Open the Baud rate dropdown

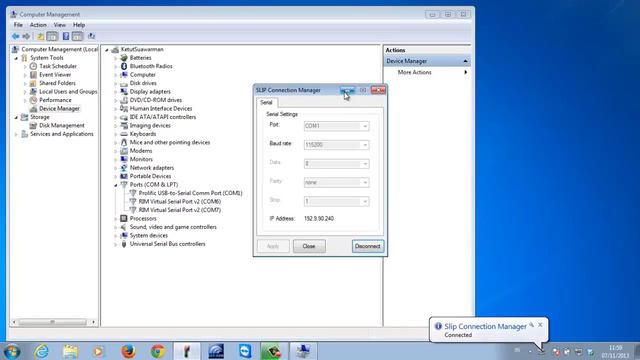click(365, 145)
